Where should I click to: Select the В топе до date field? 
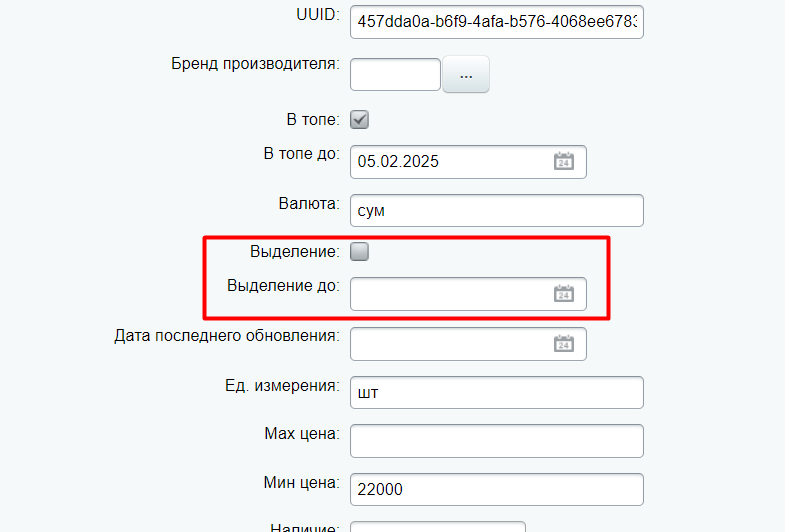[468, 162]
